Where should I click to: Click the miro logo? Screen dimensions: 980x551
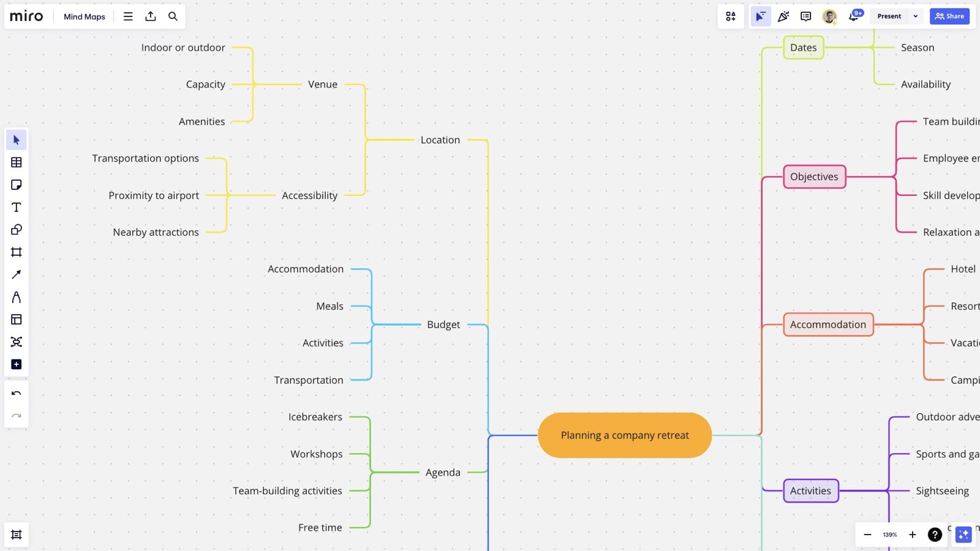click(x=26, y=16)
